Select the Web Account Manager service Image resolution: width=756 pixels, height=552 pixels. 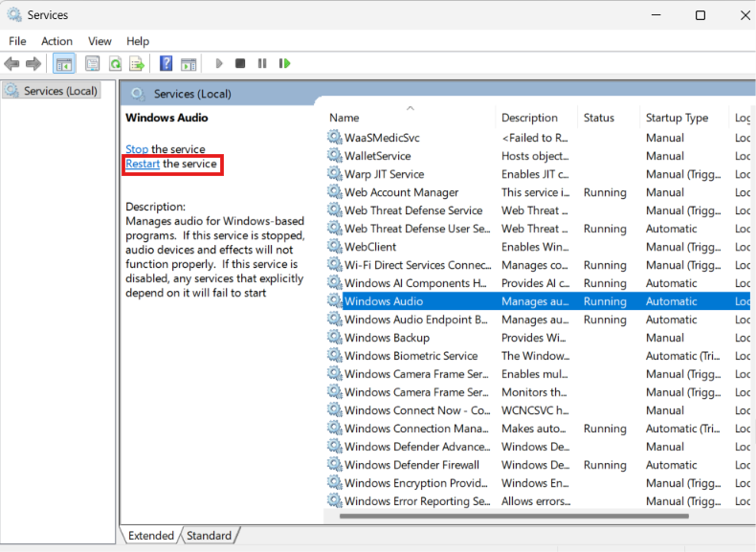pos(538,192)
